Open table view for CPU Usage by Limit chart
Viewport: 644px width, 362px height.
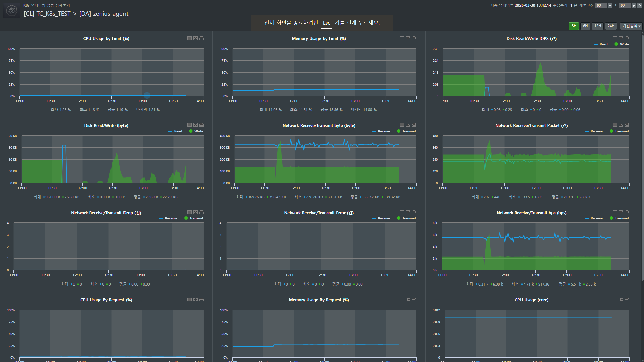click(189, 38)
